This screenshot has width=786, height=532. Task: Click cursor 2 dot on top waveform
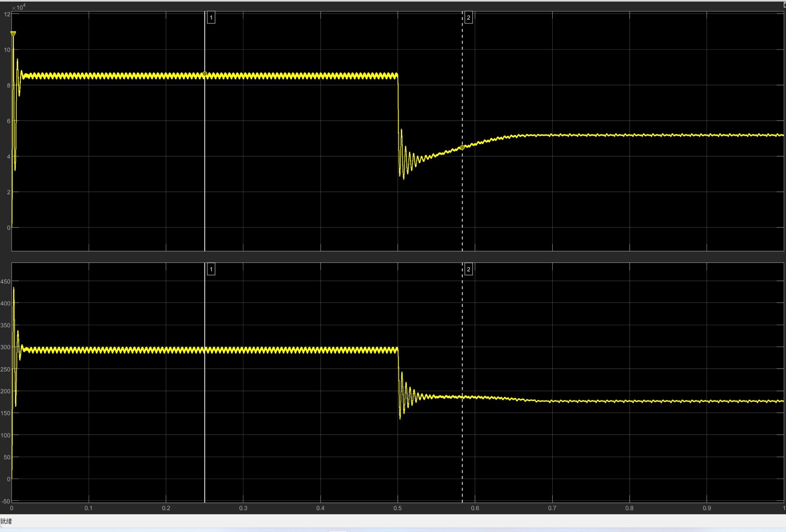(x=462, y=147)
